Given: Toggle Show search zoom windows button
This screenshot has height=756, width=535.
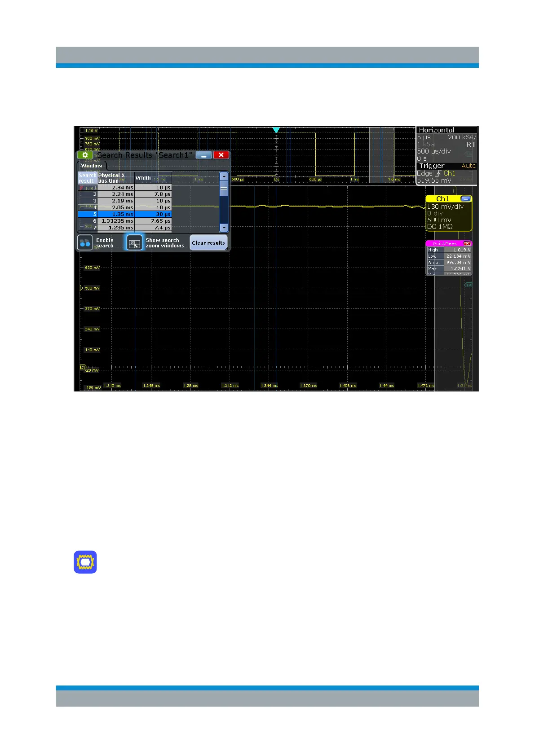Looking at the screenshot, I should click(x=134, y=243).
